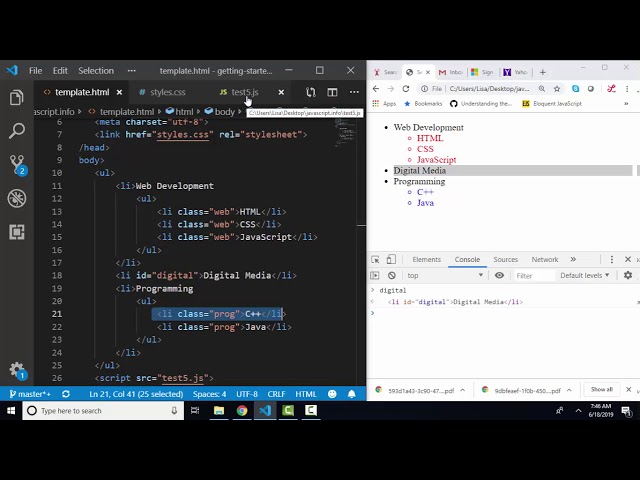Show more DevTools tabs chevron
The height and width of the screenshot is (480, 640).
[573, 260]
